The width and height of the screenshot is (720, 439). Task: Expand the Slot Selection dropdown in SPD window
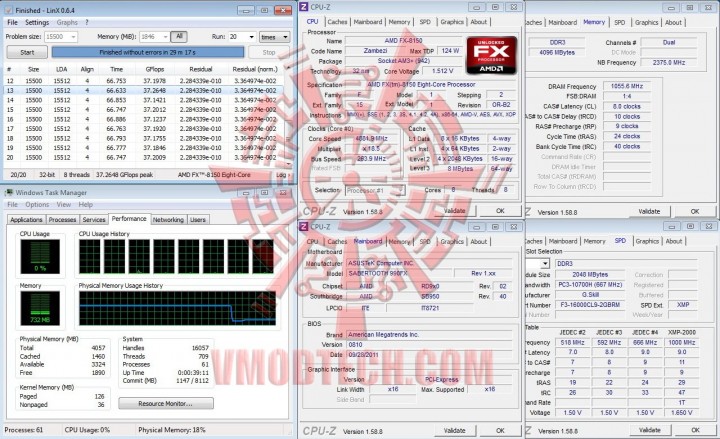545,264
